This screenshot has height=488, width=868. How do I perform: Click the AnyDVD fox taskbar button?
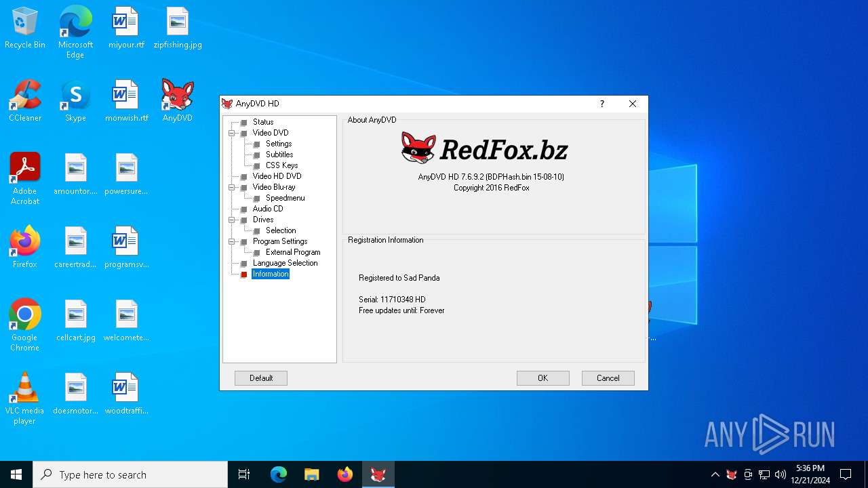point(378,474)
